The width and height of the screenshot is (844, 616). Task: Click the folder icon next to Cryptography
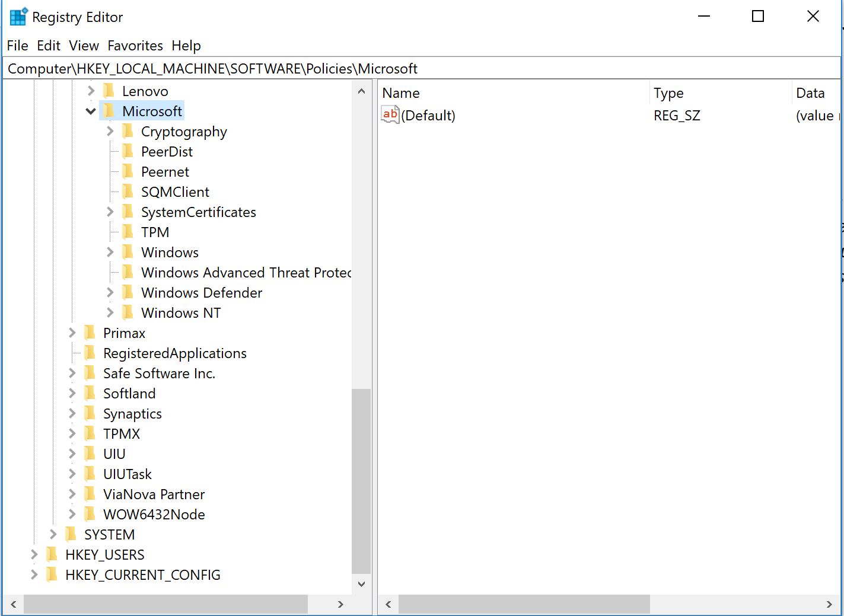[x=128, y=131]
